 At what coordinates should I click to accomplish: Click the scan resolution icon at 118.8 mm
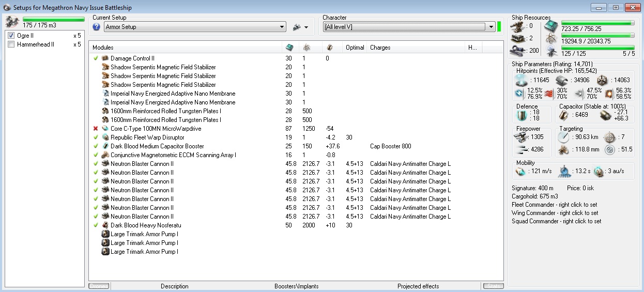click(564, 149)
